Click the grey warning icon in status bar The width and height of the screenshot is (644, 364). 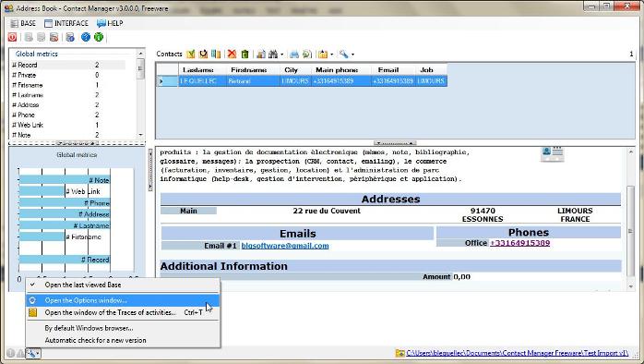(20, 353)
